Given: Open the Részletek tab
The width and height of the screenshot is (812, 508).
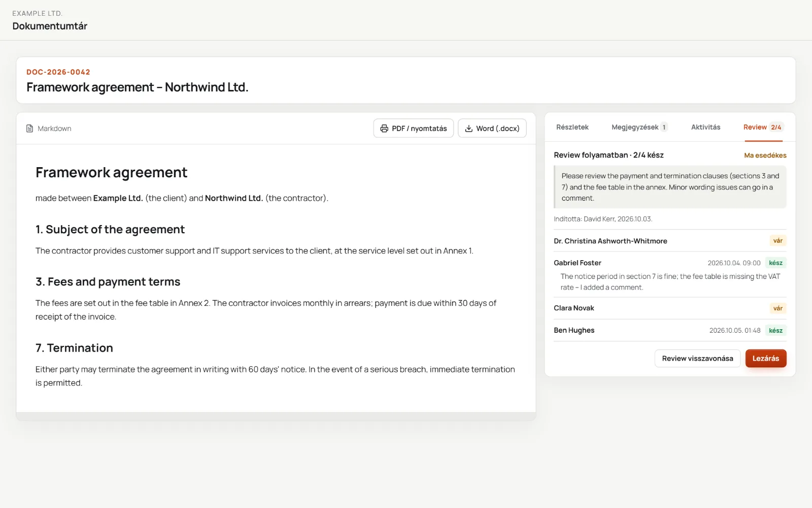Looking at the screenshot, I should (572, 127).
